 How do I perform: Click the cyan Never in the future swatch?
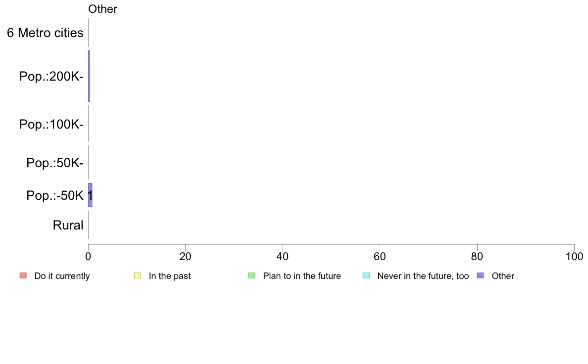[366, 275]
